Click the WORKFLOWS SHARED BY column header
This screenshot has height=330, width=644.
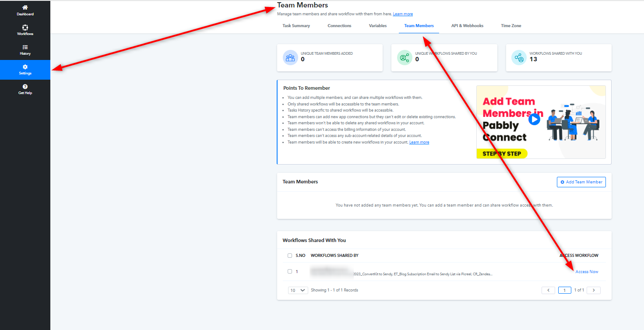coord(334,256)
